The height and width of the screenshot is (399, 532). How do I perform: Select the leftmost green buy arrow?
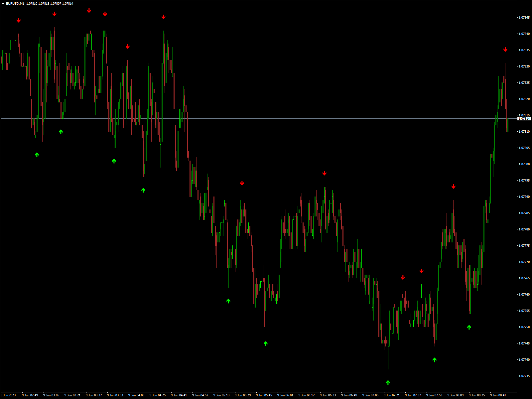pos(37,155)
